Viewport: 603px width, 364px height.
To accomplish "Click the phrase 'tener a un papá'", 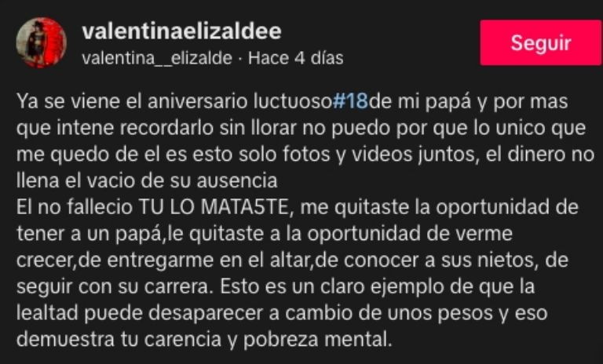I will tap(89, 235).
